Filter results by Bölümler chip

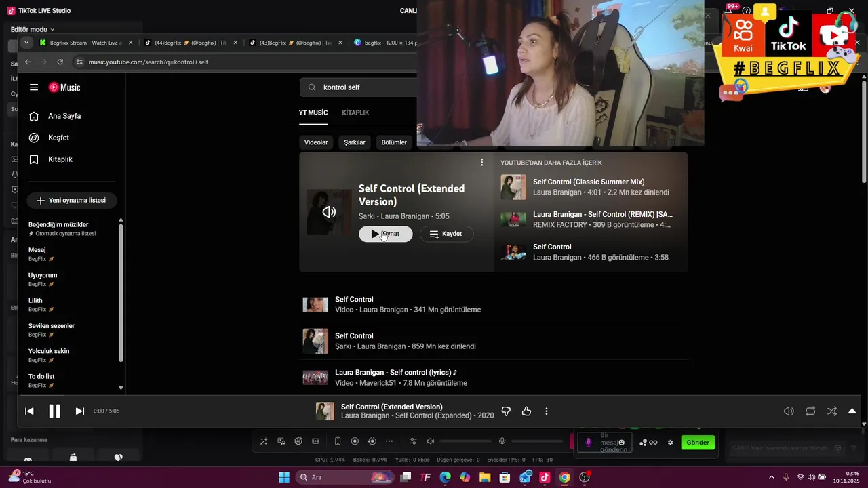394,142
